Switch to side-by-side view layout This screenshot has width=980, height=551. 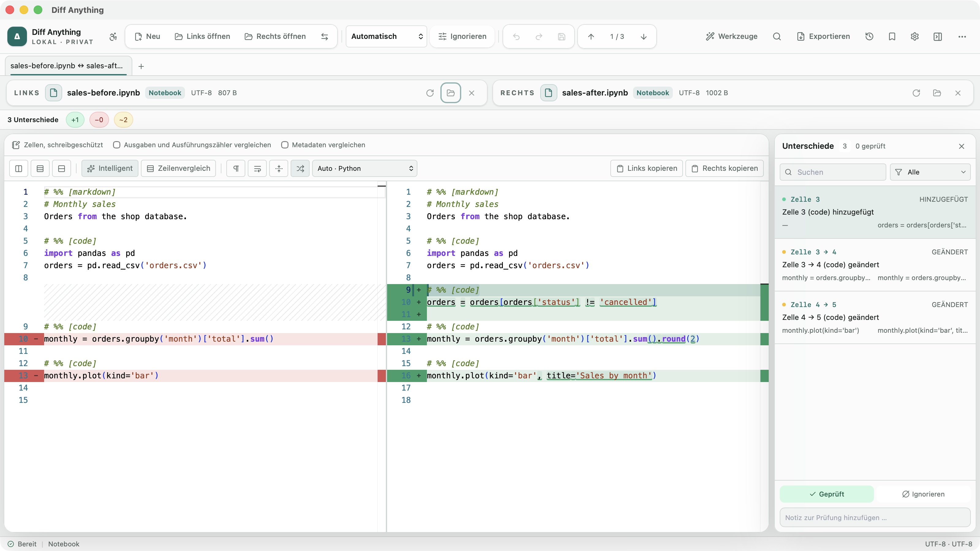pyautogui.click(x=19, y=168)
